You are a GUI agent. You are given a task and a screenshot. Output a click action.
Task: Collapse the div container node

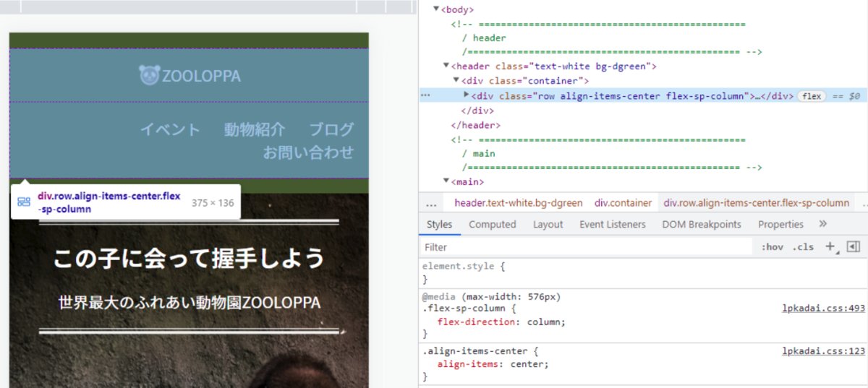tap(456, 81)
